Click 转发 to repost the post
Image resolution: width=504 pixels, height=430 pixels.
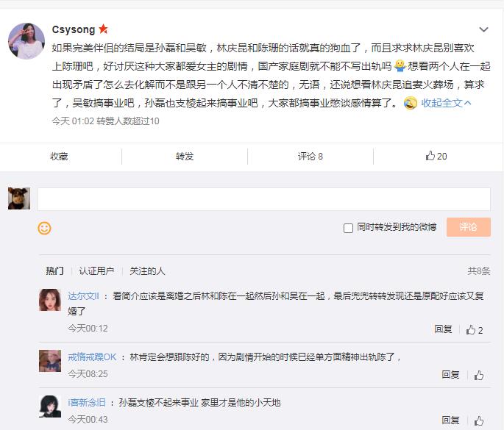(185, 156)
